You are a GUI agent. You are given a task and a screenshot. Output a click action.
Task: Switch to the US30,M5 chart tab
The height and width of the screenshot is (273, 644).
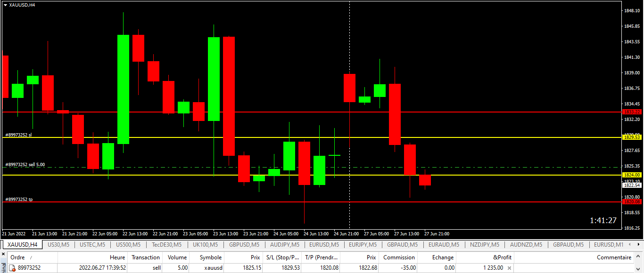point(58,245)
